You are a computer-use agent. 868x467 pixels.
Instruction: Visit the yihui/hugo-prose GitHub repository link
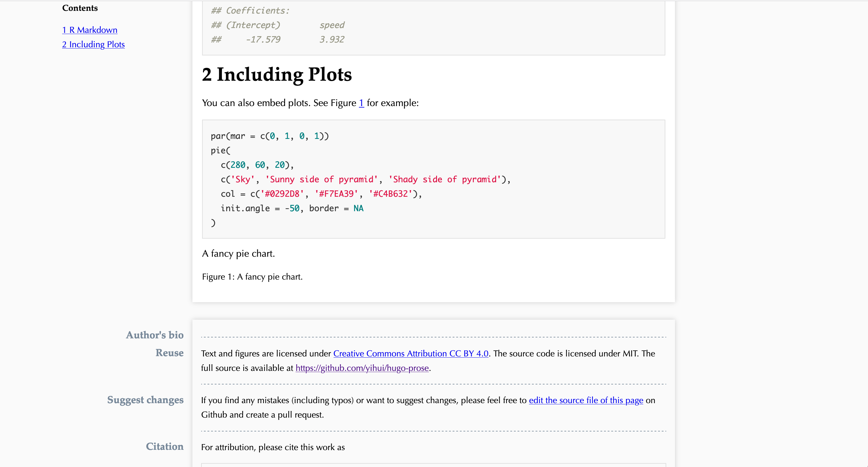[362, 368]
